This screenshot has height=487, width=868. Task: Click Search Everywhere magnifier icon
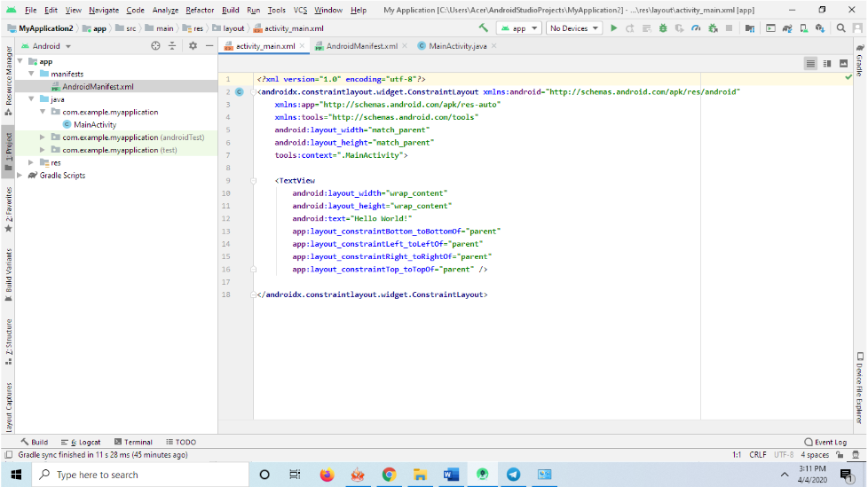[x=841, y=28]
